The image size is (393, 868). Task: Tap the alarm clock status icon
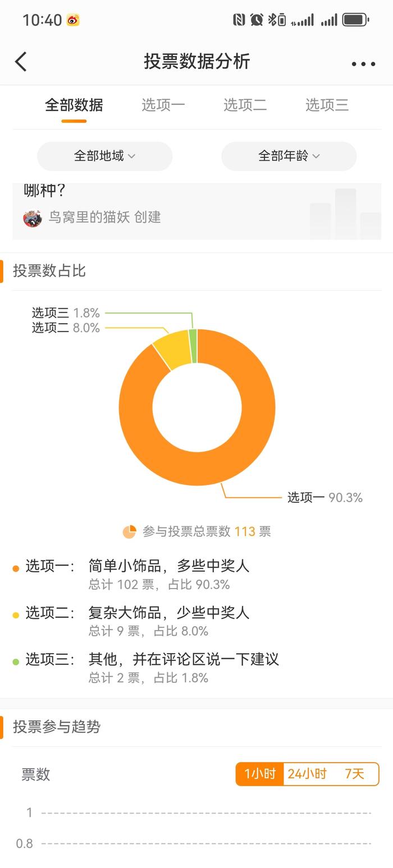click(257, 20)
